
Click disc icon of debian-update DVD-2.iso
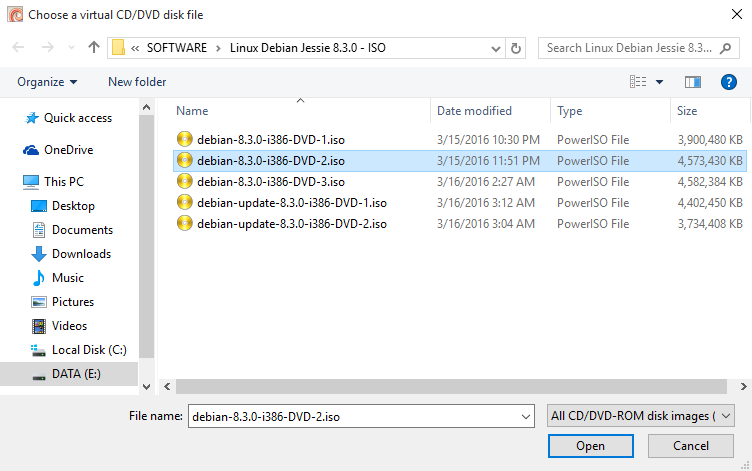(x=185, y=224)
